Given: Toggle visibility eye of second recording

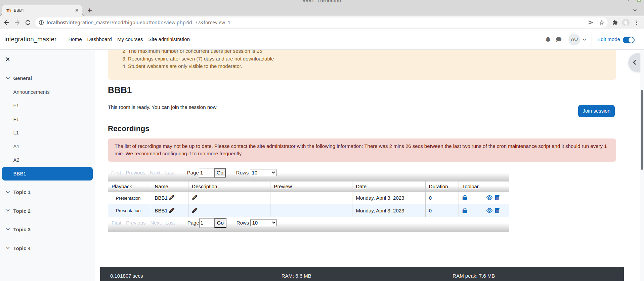Looking at the screenshot, I should (489, 211).
